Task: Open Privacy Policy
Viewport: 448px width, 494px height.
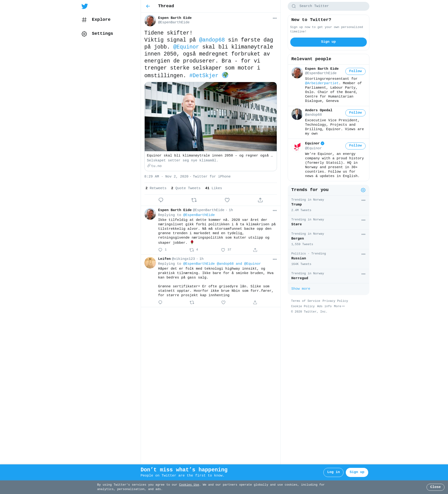Action: pos(335,301)
